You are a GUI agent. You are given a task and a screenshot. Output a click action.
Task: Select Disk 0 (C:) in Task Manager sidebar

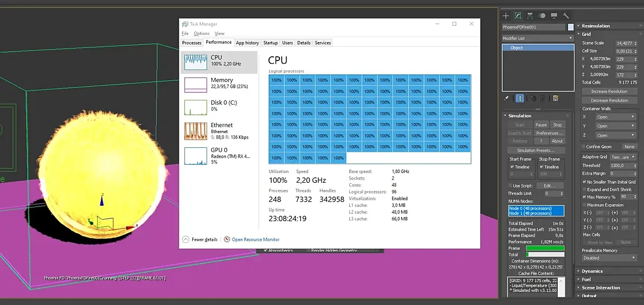(x=219, y=107)
